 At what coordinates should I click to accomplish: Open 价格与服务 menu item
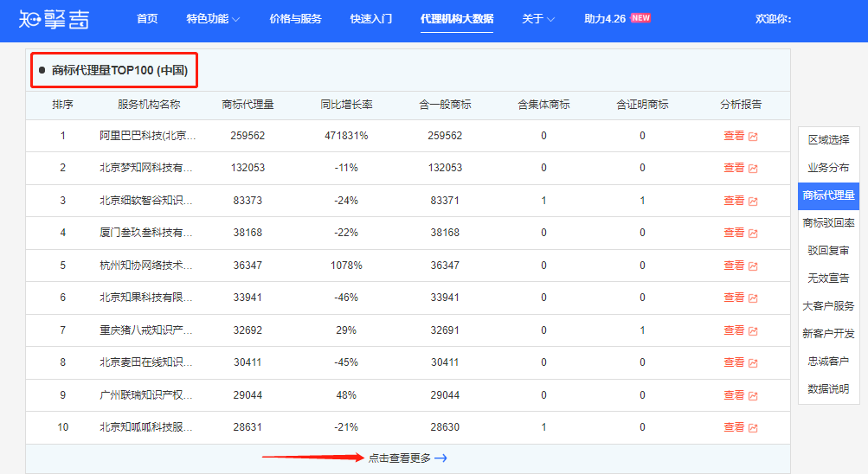(x=295, y=19)
